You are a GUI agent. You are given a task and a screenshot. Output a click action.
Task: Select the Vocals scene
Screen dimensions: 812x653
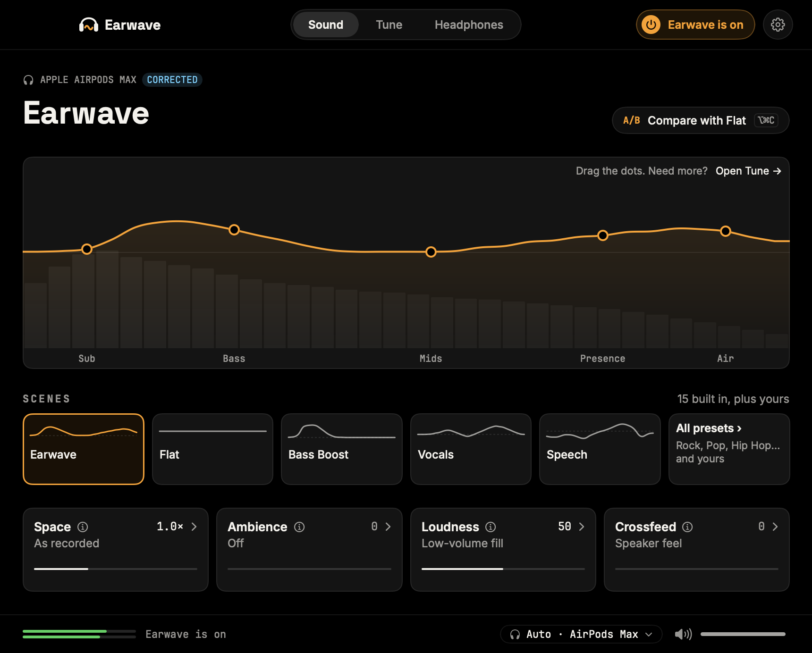(471, 449)
